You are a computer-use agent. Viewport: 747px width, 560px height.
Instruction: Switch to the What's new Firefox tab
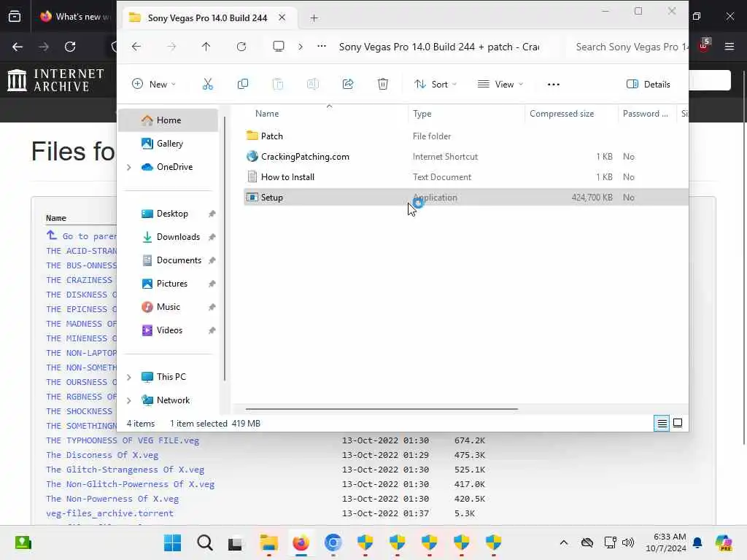coord(74,17)
